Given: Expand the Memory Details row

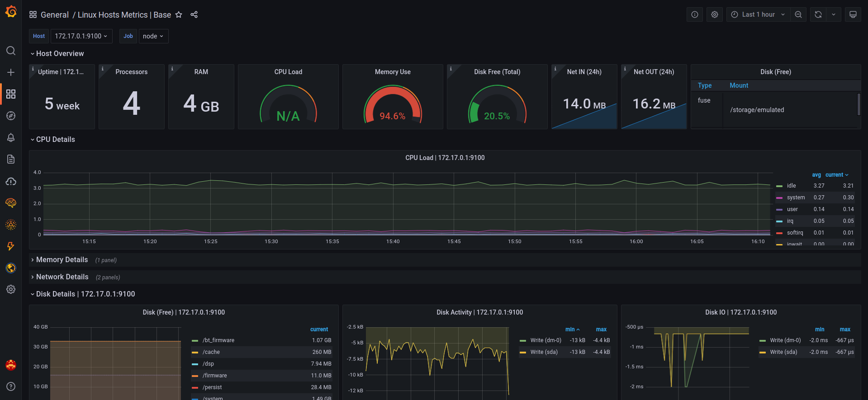Looking at the screenshot, I should click(x=62, y=260).
